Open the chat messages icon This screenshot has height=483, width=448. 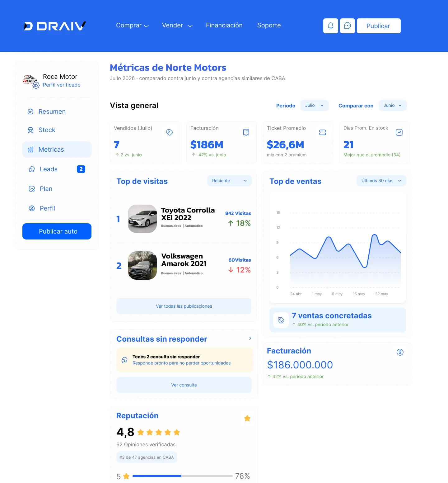pyautogui.click(x=348, y=26)
